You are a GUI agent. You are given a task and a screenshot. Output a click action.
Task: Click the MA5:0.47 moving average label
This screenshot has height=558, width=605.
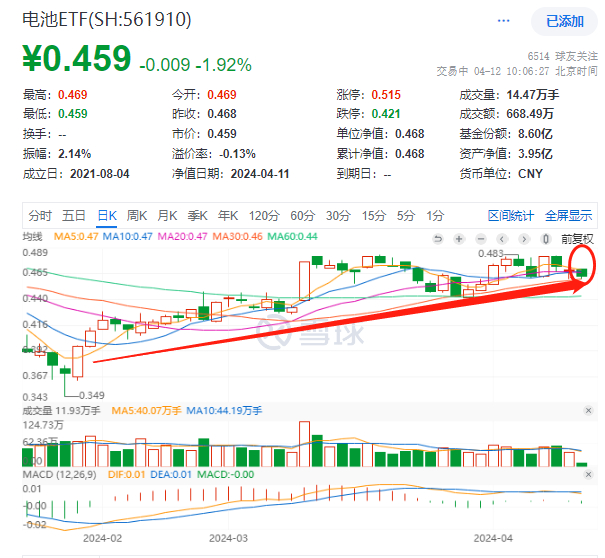[76, 236]
